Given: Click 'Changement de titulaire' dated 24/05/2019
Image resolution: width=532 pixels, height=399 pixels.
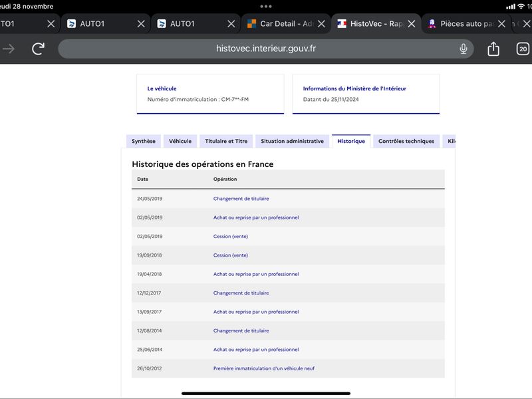Looking at the screenshot, I should coord(241,199).
